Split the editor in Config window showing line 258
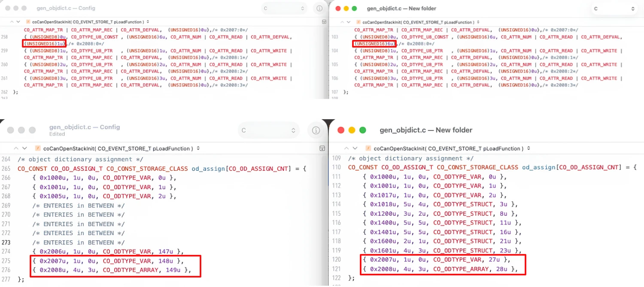This screenshot has width=644, height=287. (x=324, y=21)
